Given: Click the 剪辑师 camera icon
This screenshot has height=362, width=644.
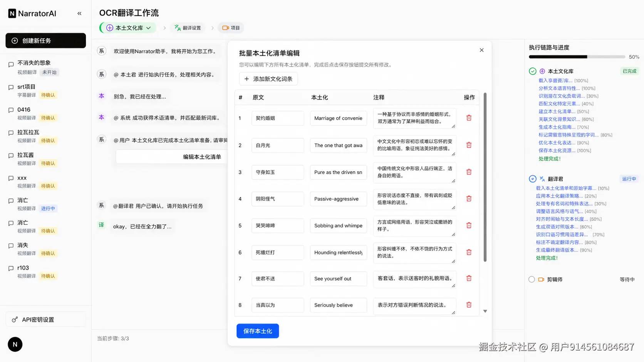Looking at the screenshot, I should point(541,279).
